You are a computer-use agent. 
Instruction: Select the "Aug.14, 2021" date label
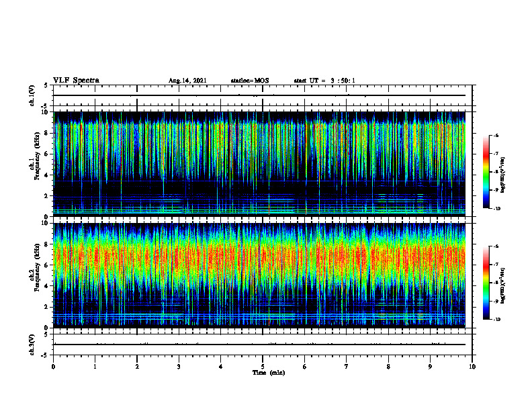(187, 81)
